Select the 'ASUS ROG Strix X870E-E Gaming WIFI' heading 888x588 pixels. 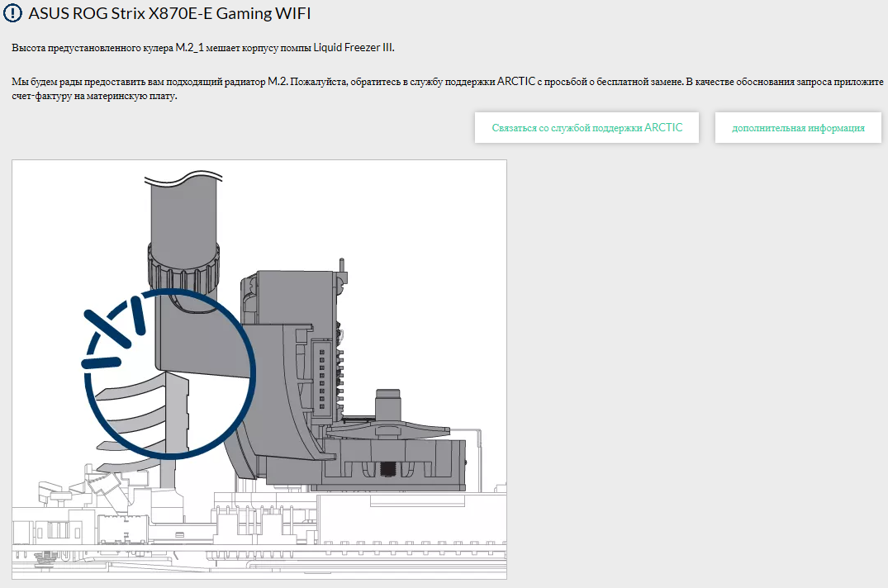coord(169,13)
